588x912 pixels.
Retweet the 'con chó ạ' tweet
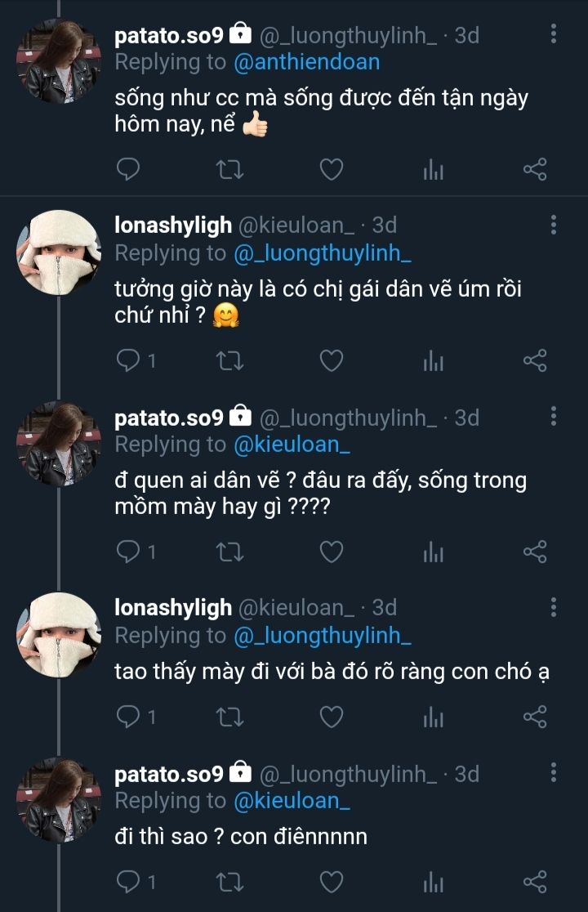229,717
